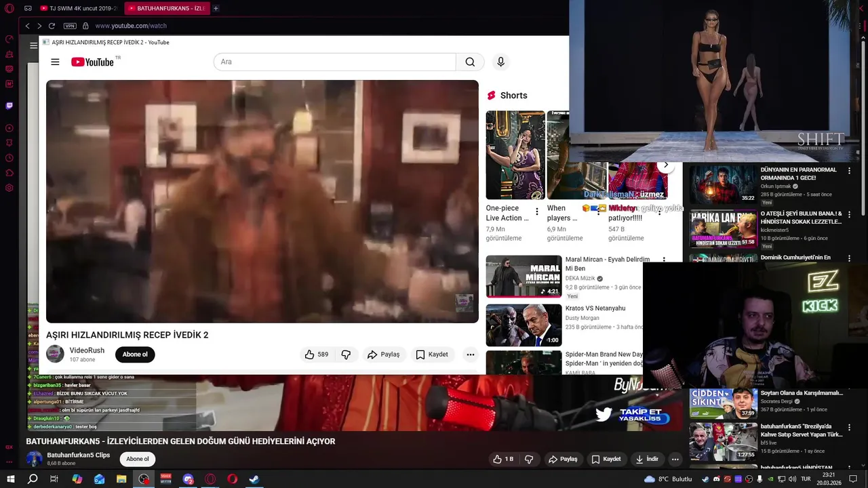Open options for Brezilya'da Kahve Satıp video
This screenshot has width=868, height=488.
(x=849, y=428)
